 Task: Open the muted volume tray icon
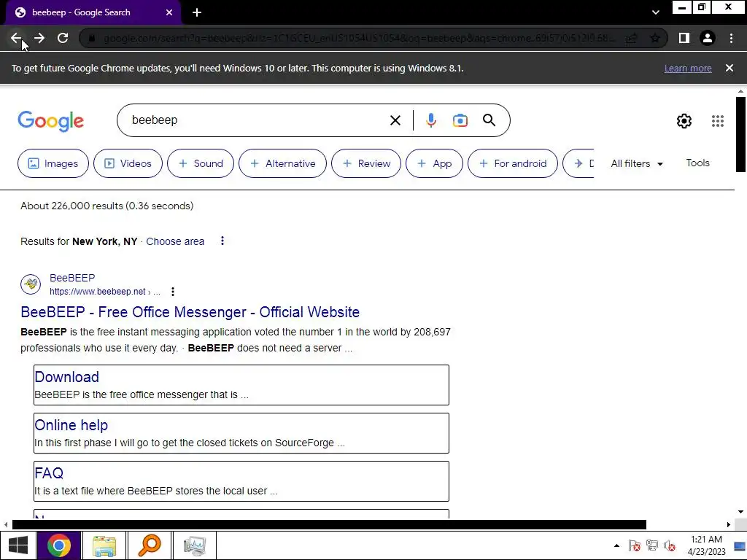pos(670,545)
